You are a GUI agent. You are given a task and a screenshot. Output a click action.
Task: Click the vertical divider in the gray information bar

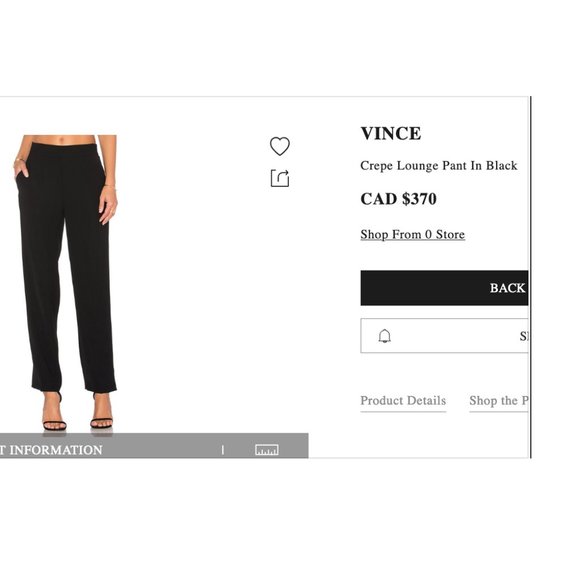(223, 450)
